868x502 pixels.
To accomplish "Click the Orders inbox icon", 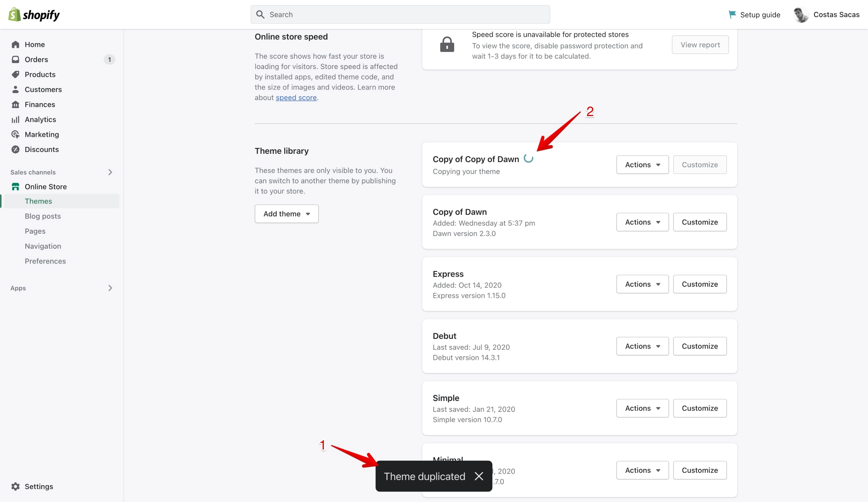I will pos(15,59).
